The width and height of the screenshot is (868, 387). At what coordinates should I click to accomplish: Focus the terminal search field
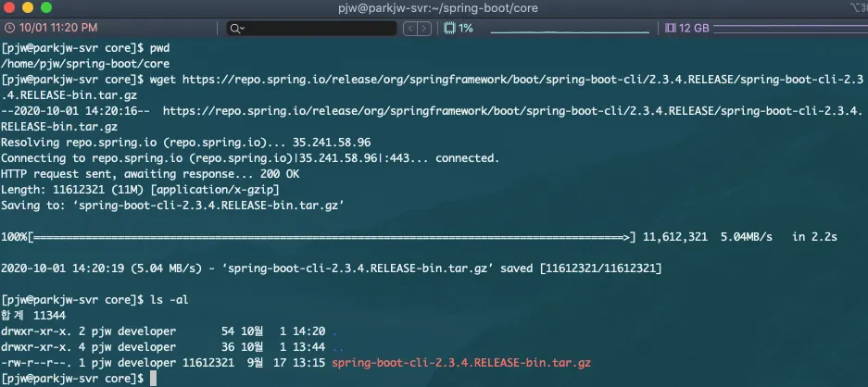(311, 28)
